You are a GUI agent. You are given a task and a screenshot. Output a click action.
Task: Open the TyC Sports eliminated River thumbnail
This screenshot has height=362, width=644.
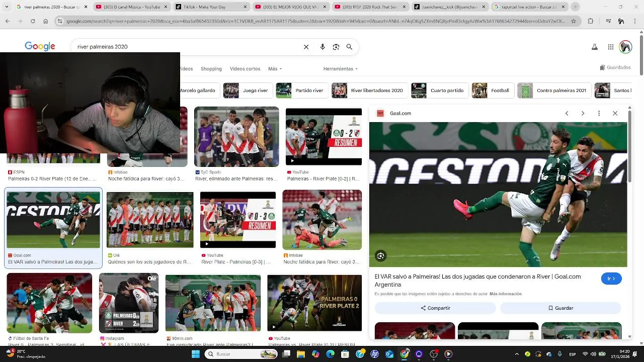coord(236,137)
